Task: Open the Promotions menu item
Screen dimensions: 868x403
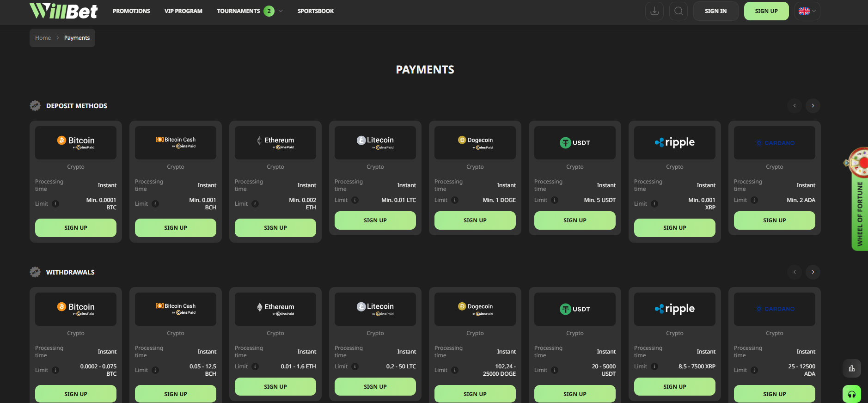Action: tap(131, 11)
